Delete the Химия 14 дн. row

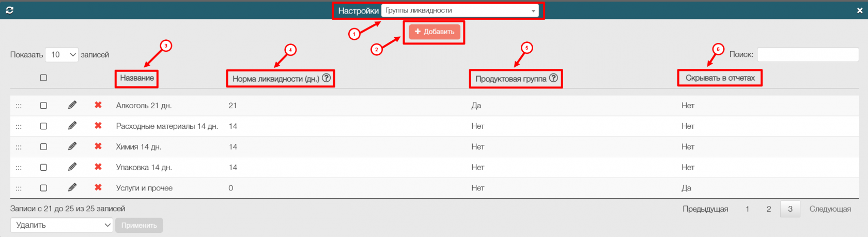pos(98,146)
